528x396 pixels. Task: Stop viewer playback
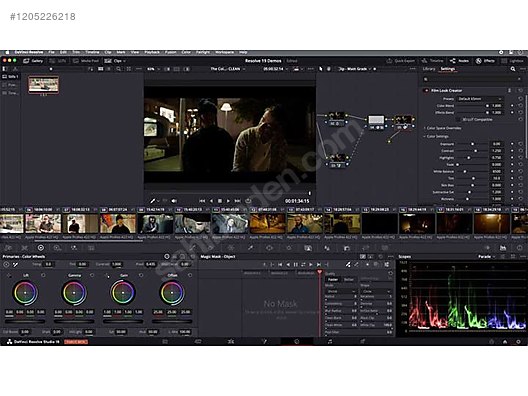pyautogui.click(x=220, y=201)
